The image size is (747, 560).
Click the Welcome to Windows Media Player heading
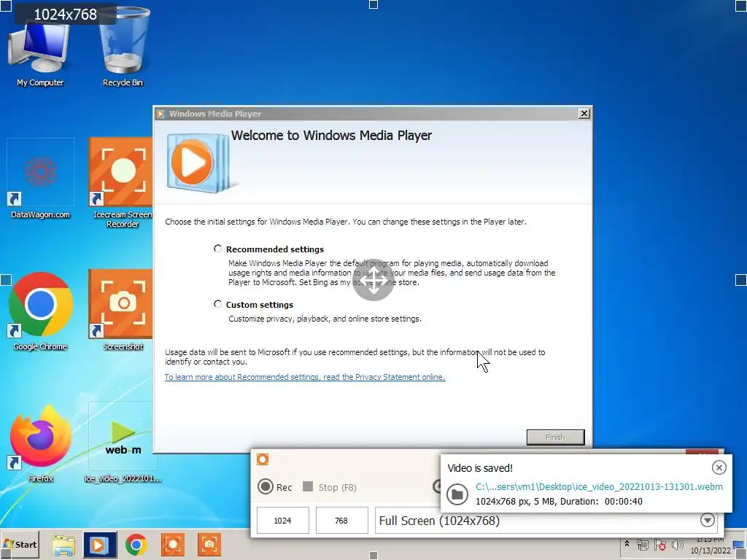332,135
